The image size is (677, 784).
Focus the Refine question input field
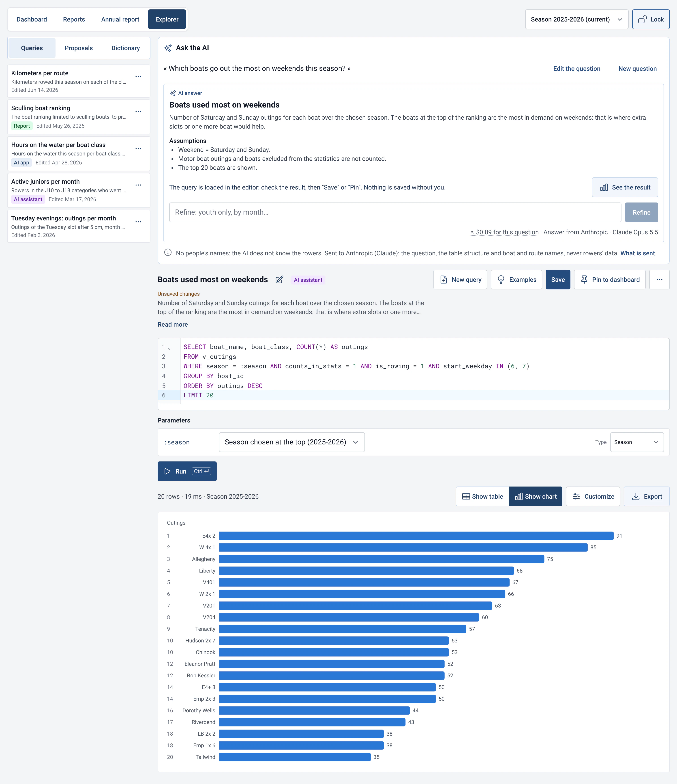pos(395,212)
